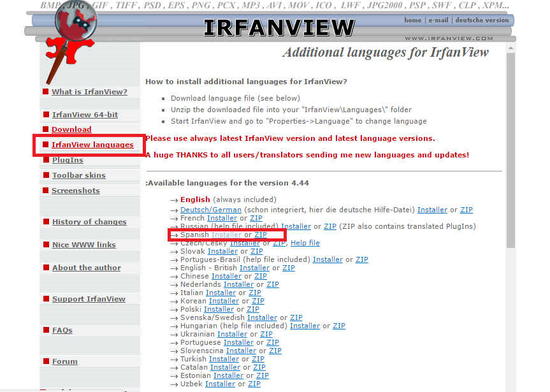Open the home link in header
550x392 pixels.
click(x=412, y=20)
